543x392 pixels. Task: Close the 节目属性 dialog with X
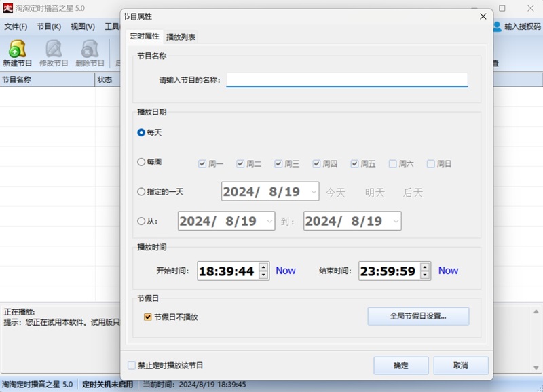click(483, 16)
